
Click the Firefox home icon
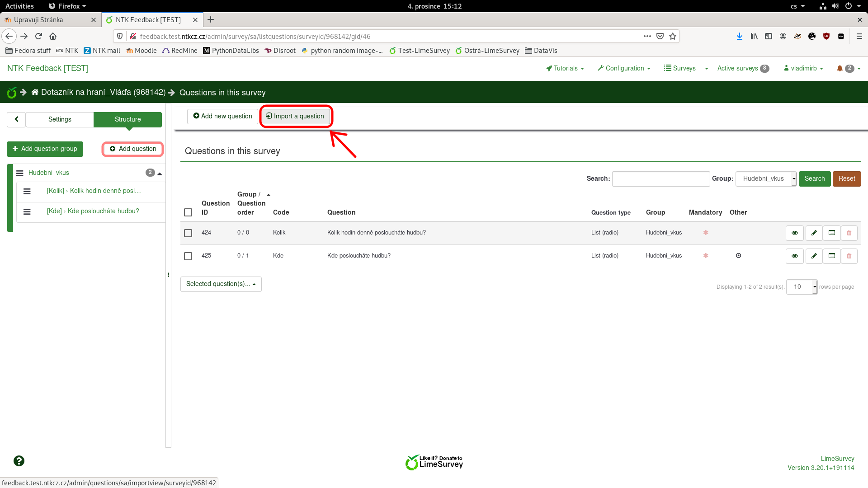click(53, 36)
